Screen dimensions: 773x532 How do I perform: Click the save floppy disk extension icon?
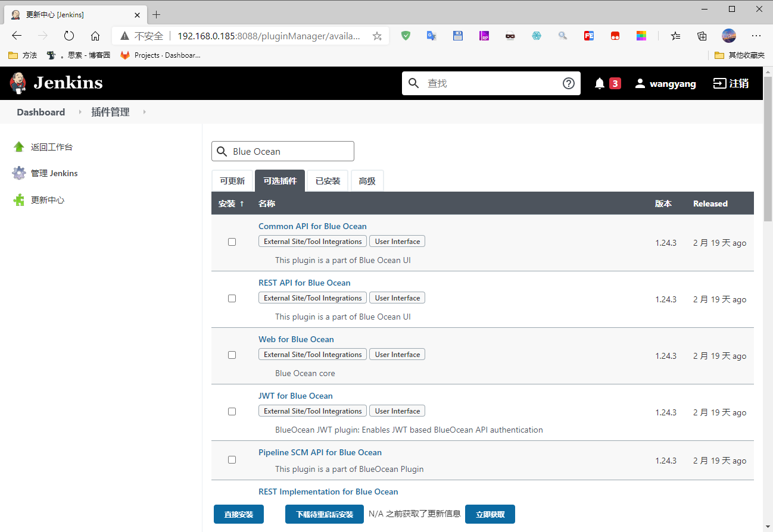pyautogui.click(x=458, y=36)
